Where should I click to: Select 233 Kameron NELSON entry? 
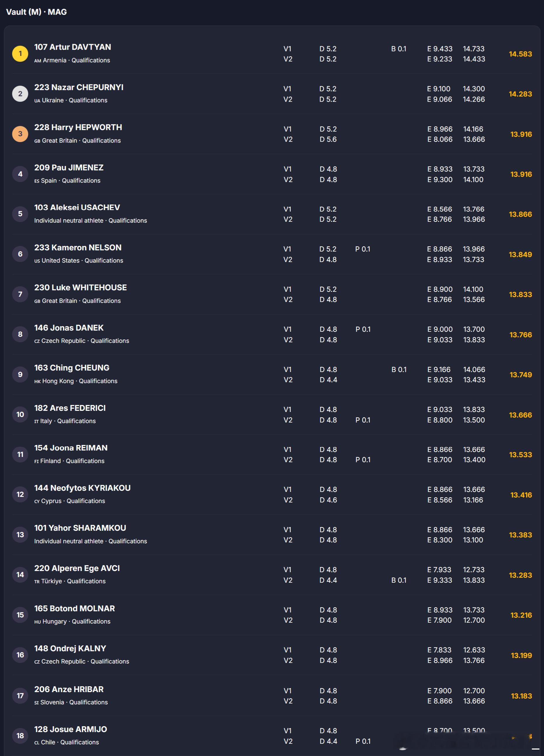coord(272,254)
